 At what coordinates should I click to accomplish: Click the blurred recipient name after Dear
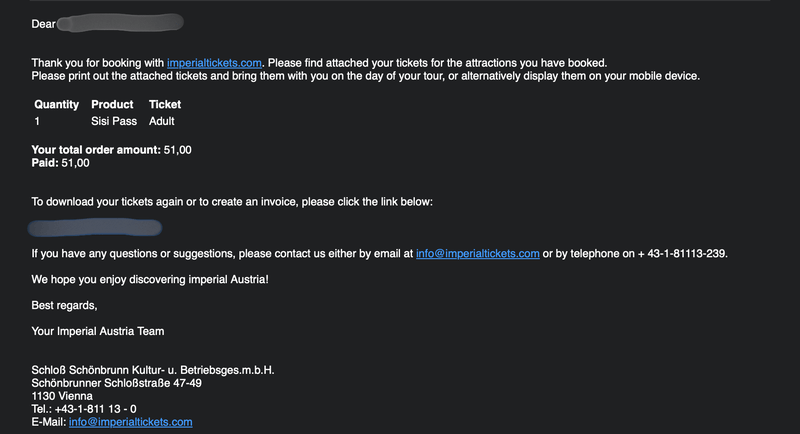pos(120,22)
